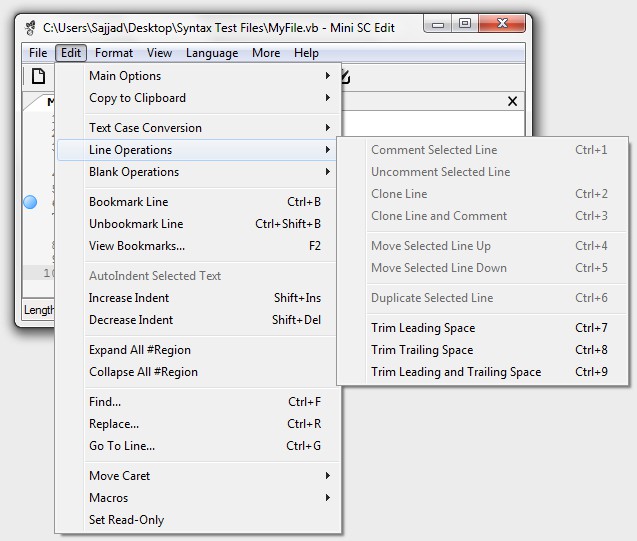Close the open Edit menu
637x541 pixels.
coord(71,53)
